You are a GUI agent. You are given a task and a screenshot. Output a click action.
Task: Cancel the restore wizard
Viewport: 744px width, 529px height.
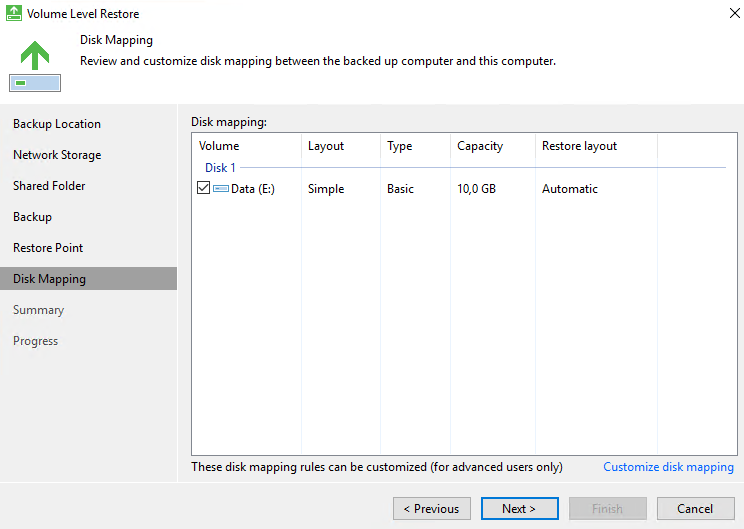696,509
